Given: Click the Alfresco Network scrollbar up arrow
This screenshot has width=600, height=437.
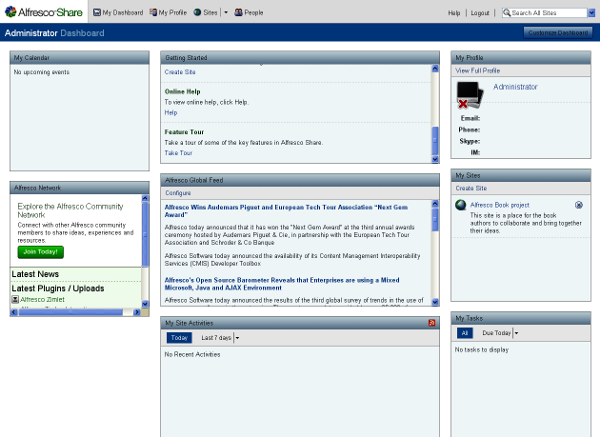Looking at the screenshot, I should click(x=145, y=198).
